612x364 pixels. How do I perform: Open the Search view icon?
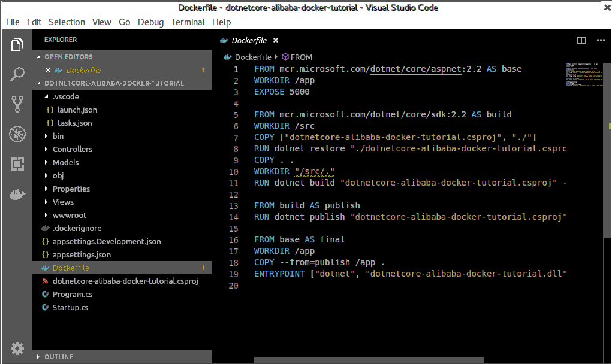point(17,74)
